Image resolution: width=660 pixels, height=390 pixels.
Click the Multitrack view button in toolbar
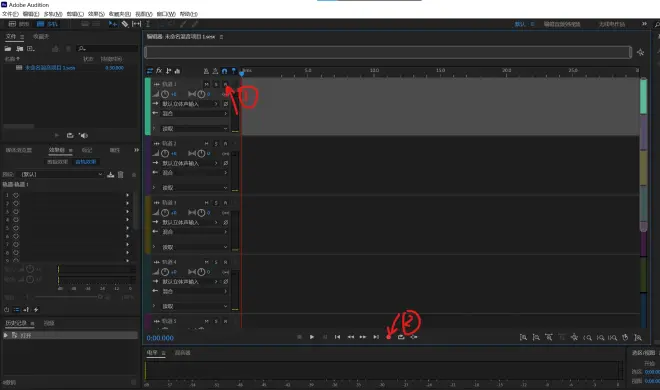(47, 24)
